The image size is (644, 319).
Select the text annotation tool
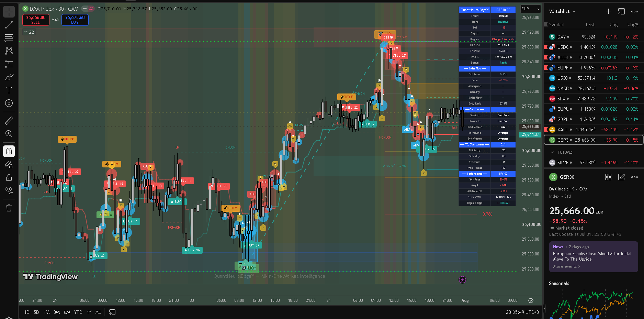[9, 90]
